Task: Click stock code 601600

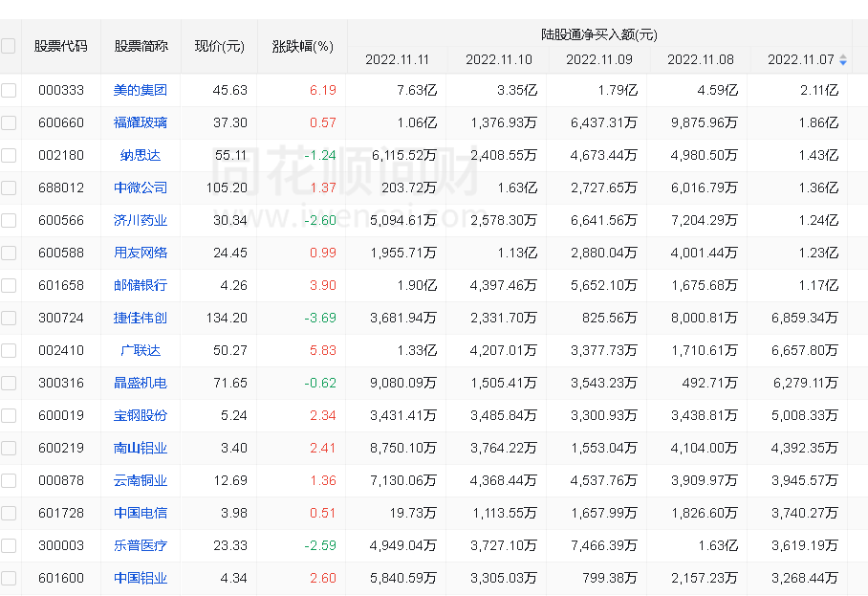Action: [x=61, y=578]
